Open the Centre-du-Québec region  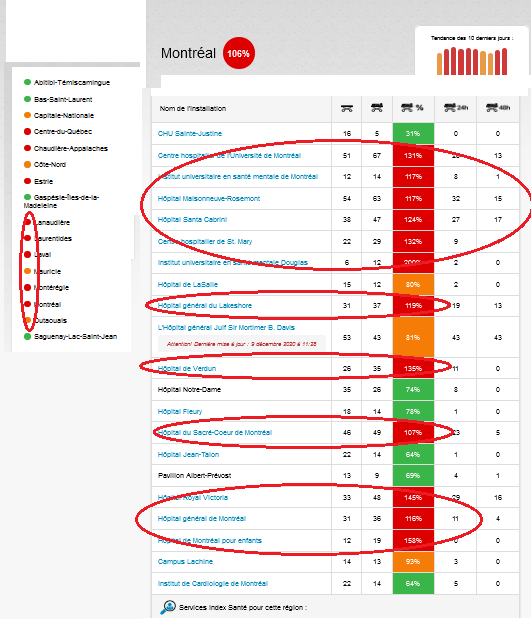[x=63, y=131]
